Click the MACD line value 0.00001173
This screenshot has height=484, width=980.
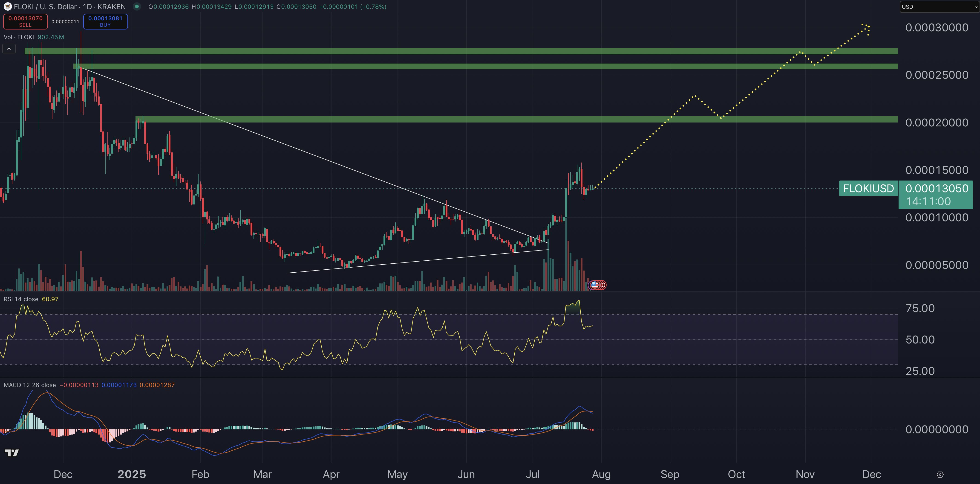click(x=119, y=385)
